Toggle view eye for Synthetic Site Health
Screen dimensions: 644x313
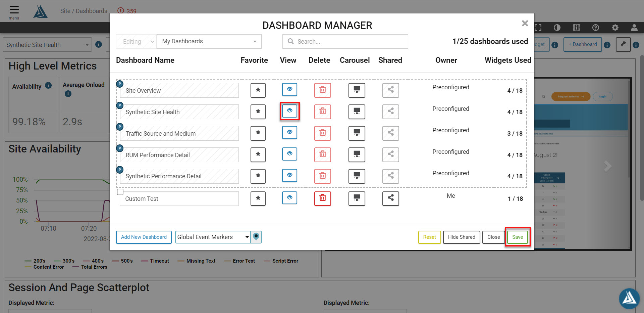click(x=289, y=111)
